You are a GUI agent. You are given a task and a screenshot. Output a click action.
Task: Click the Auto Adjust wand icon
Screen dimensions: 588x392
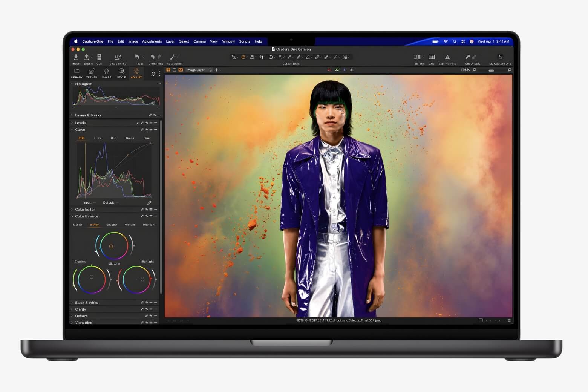173,57
